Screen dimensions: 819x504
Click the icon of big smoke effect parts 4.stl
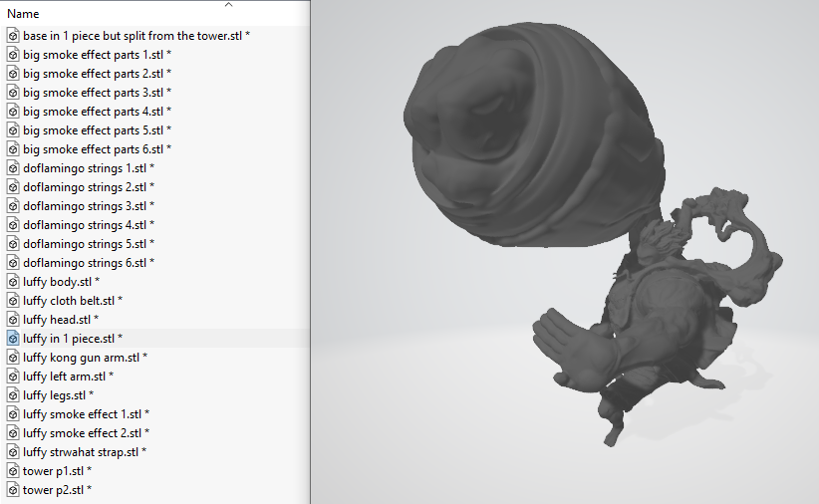pyautogui.click(x=13, y=112)
